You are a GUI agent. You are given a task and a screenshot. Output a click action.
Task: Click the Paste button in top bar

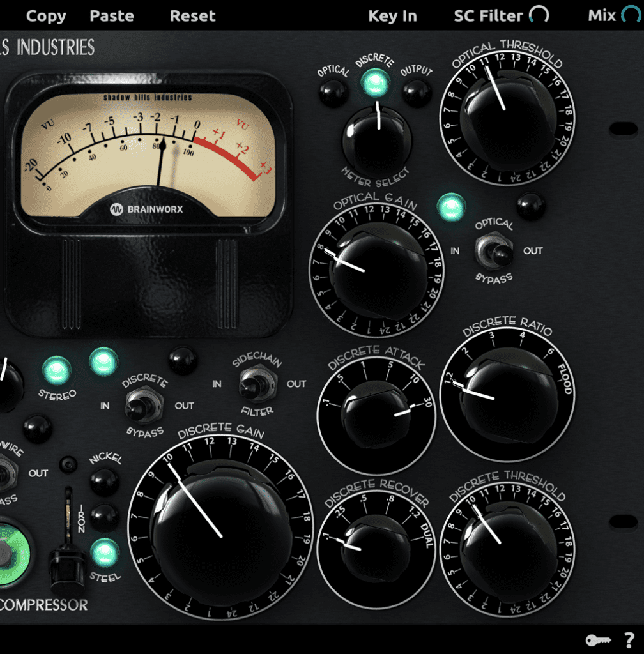click(112, 16)
